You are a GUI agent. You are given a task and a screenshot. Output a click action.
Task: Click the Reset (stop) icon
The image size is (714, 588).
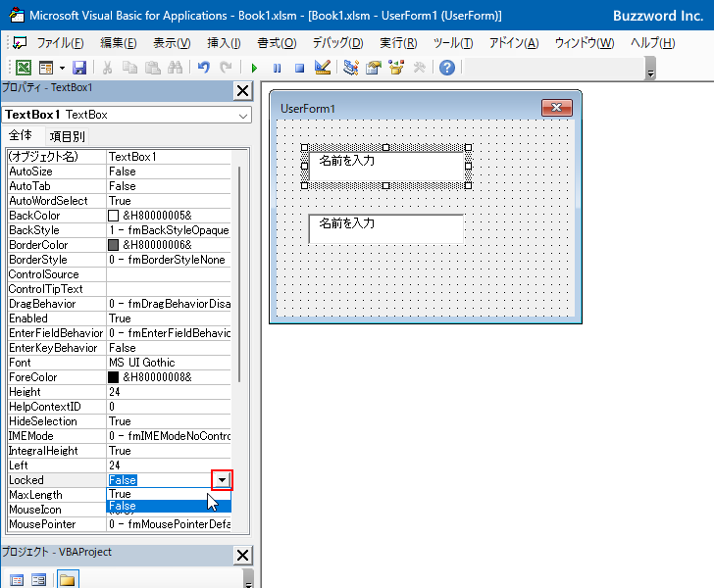299,69
